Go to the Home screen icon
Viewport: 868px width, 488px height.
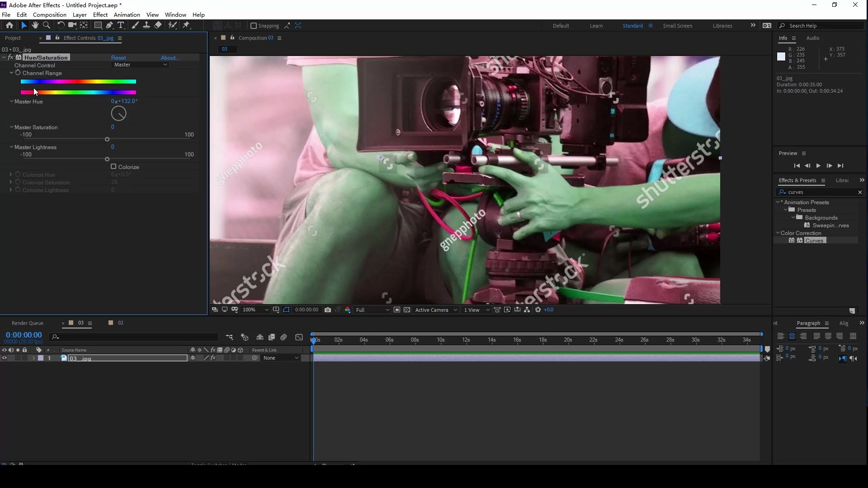pos(9,25)
